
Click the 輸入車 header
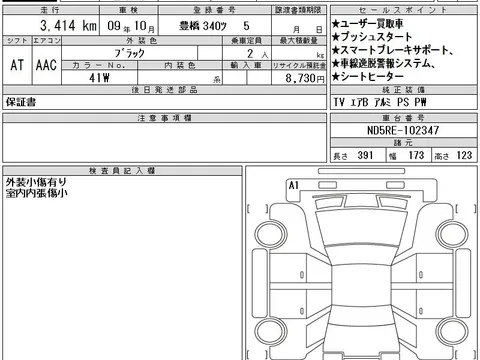tap(246, 65)
